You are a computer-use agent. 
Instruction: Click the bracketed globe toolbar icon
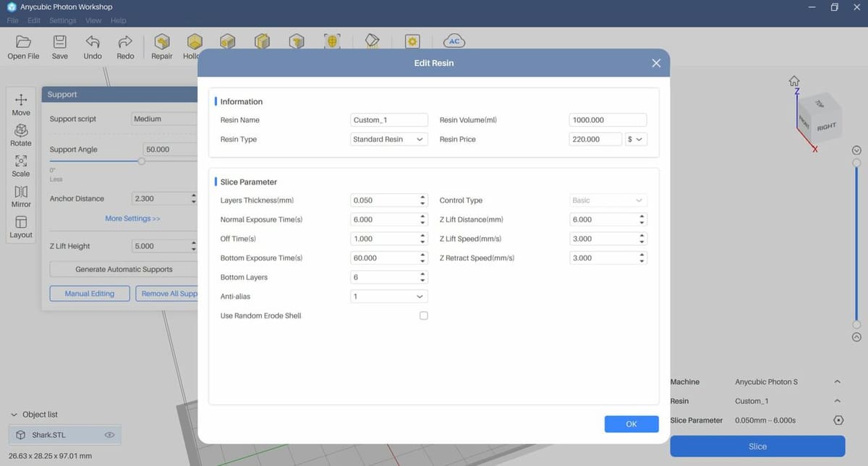click(x=332, y=41)
